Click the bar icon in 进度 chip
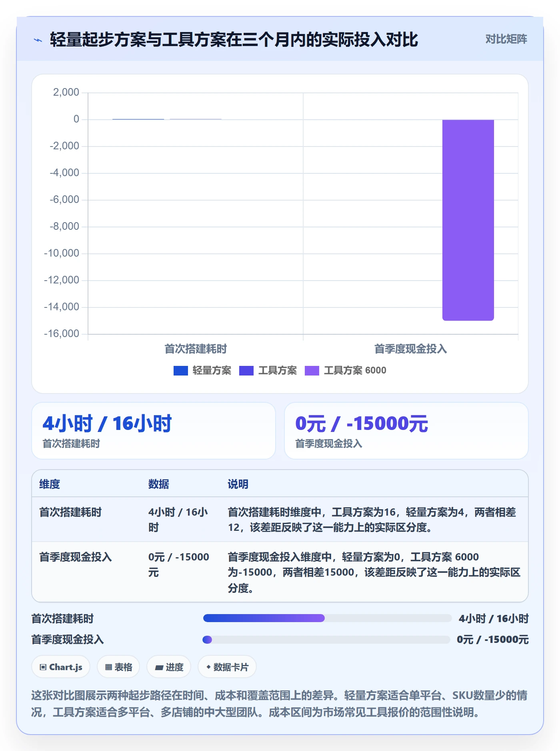This screenshot has width=560, height=751. (159, 667)
